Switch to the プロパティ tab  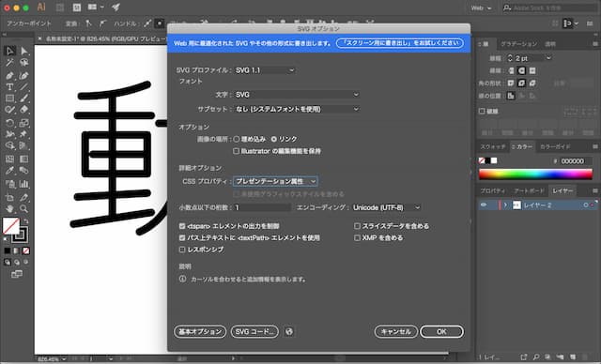(x=492, y=190)
